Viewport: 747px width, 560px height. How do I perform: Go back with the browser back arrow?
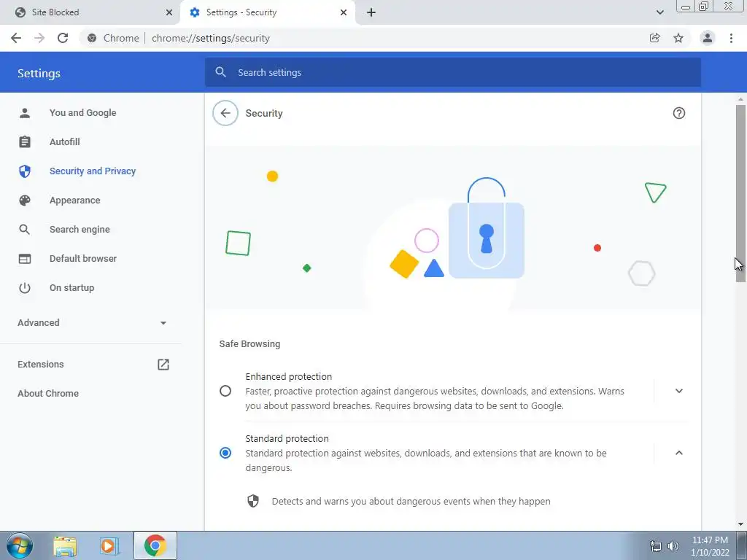point(16,38)
